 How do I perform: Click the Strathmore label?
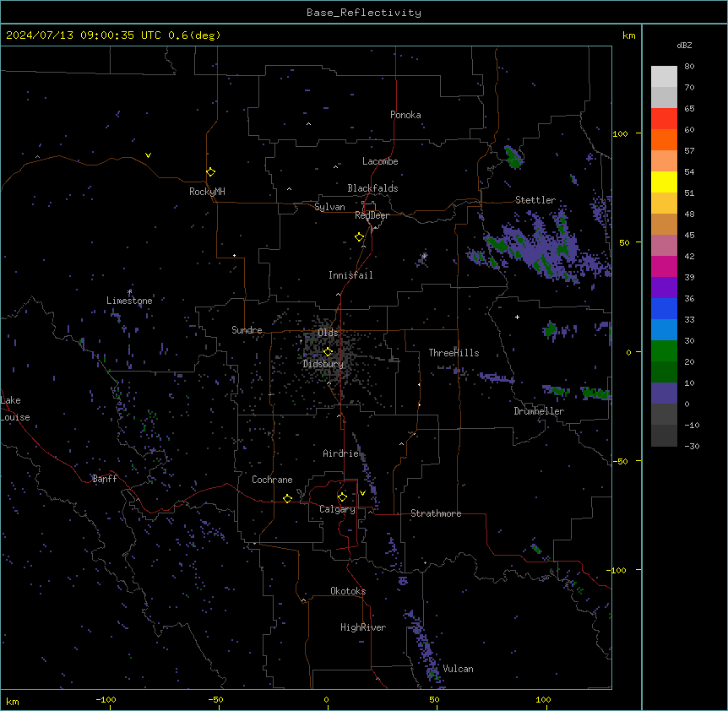436,513
